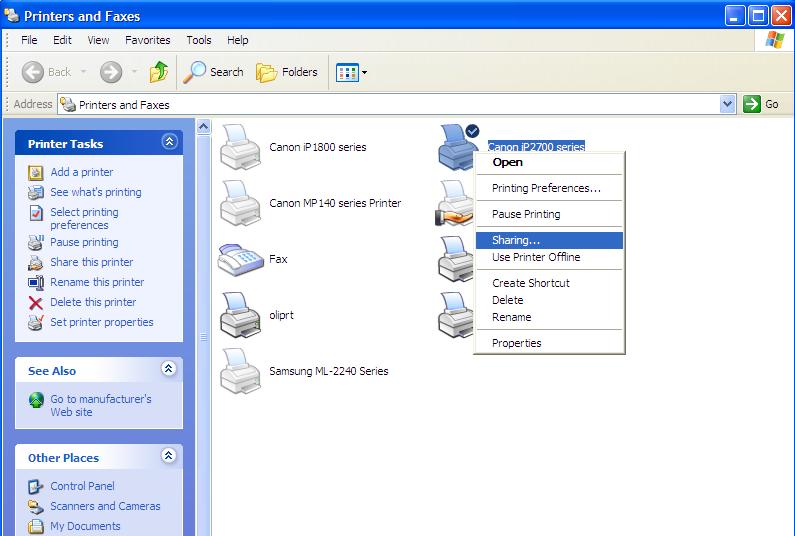Collapse the See Also panel
The width and height of the screenshot is (795, 536).
tap(169, 369)
